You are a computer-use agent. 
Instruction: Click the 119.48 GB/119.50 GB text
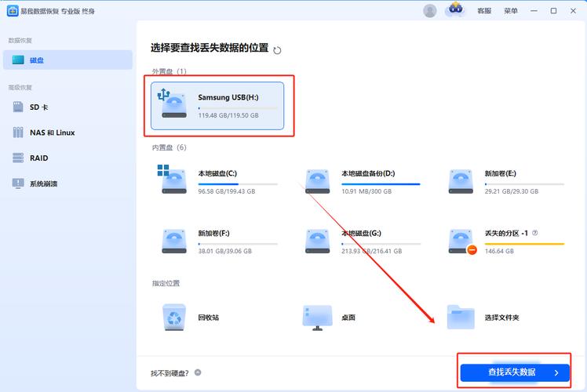click(x=228, y=115)
